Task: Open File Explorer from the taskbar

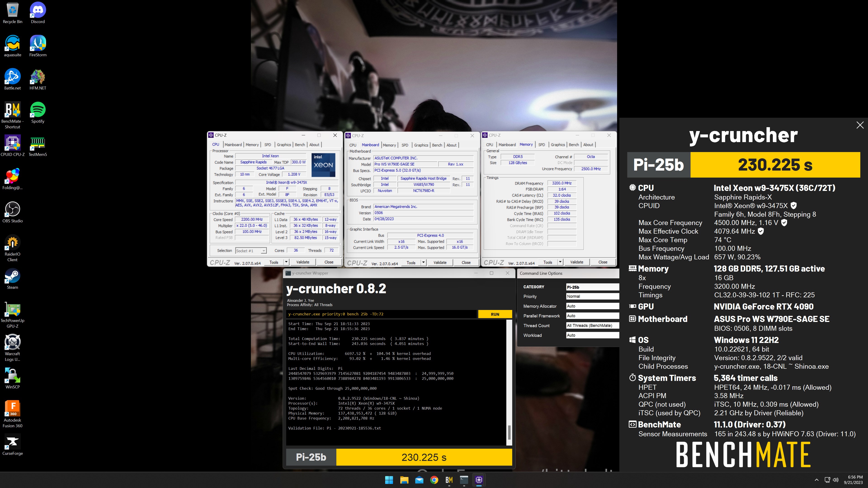Action: point(404,480)
